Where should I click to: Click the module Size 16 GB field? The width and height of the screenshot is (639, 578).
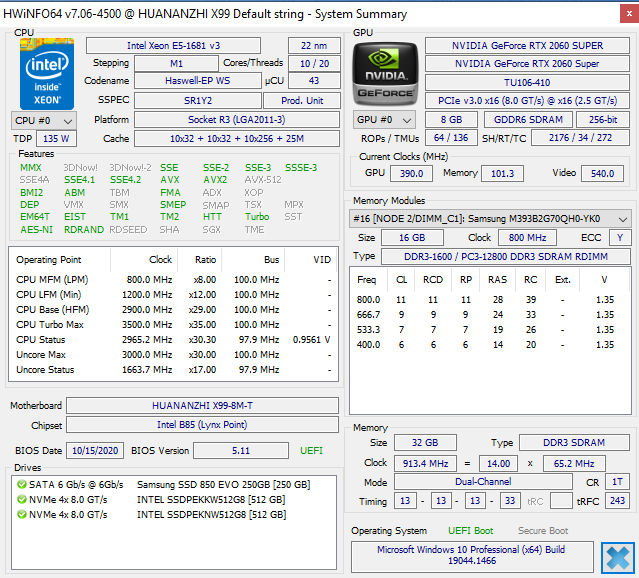point(412,238)
